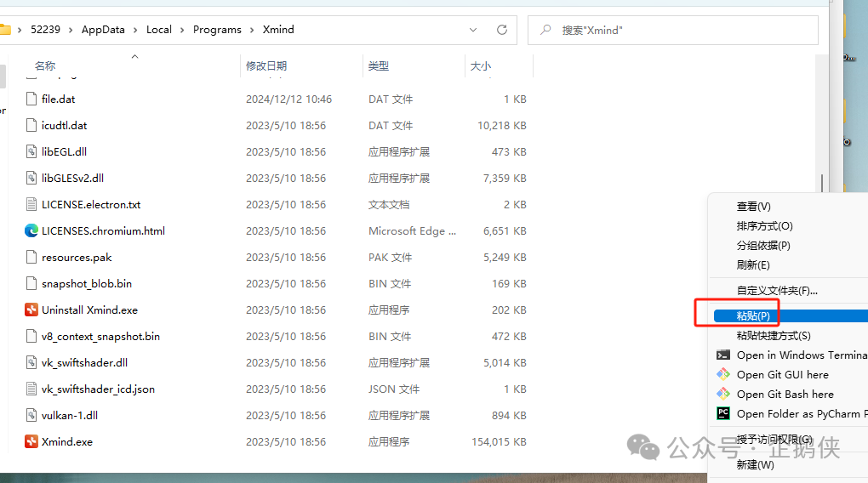Sort files by the 修改日期 column header

266,66
